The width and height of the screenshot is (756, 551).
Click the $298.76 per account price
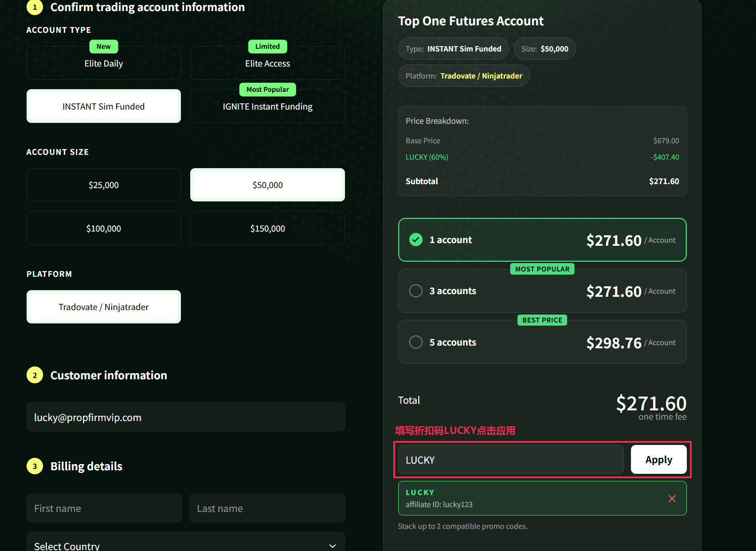[614, 342]
